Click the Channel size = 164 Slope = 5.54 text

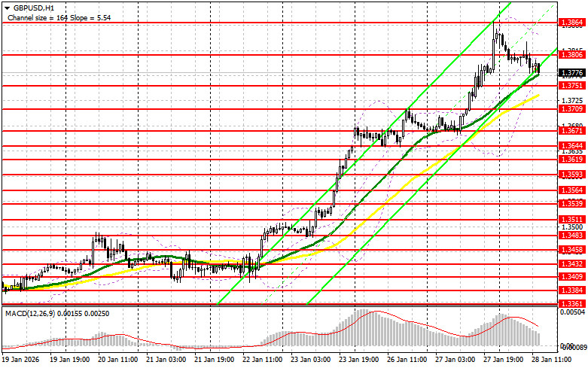coord(59,17)
